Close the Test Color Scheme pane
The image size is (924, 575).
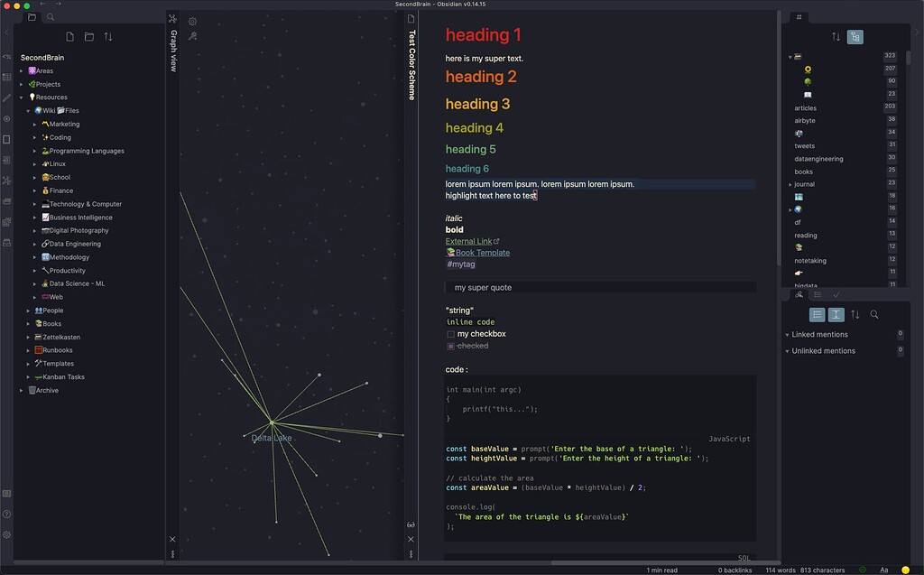[411, 539]
